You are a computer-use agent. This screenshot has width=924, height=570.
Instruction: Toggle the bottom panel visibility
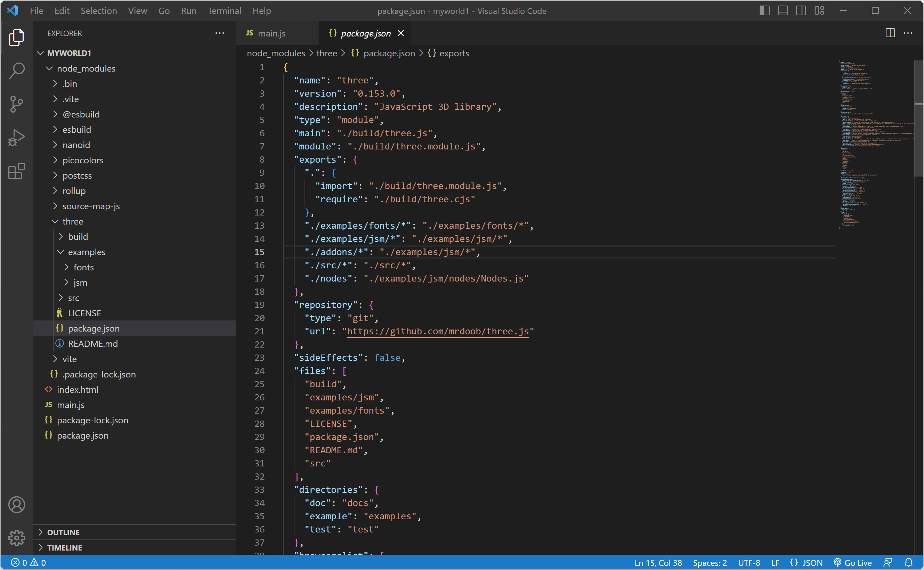click(783, 11)
